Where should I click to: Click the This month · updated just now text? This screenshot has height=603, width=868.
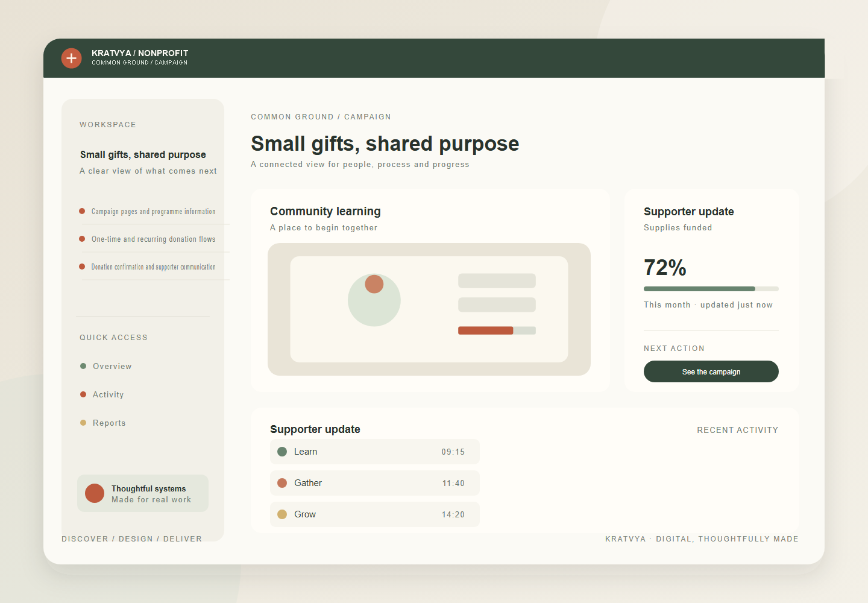pyautogui.click(x=708, y=305)
